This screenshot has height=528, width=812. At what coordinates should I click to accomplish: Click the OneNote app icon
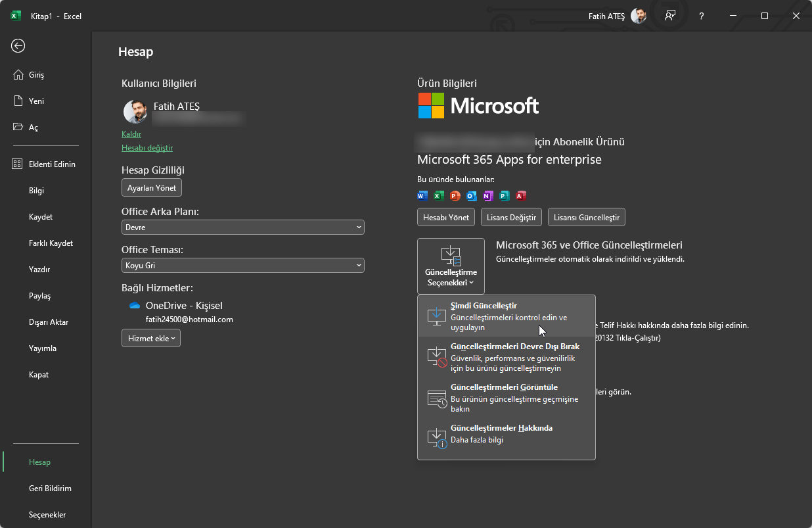click(x=487, y=195)
